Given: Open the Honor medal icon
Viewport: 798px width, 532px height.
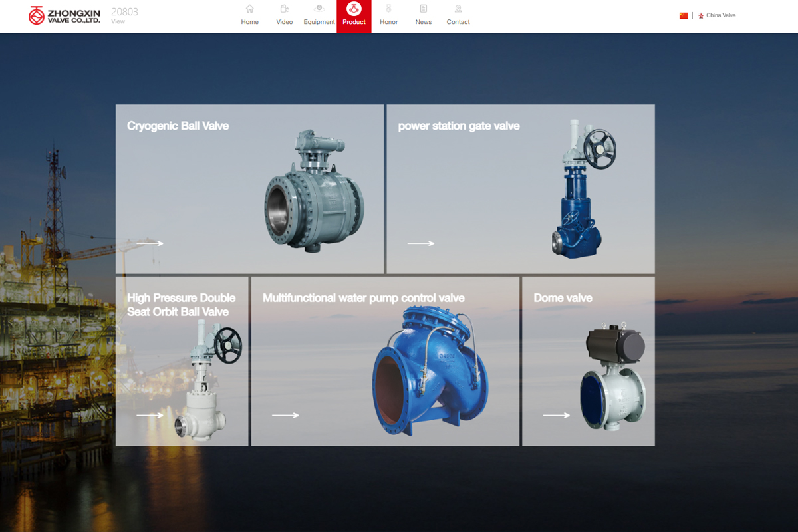Looking at the screenshot, I should (389, 9).
